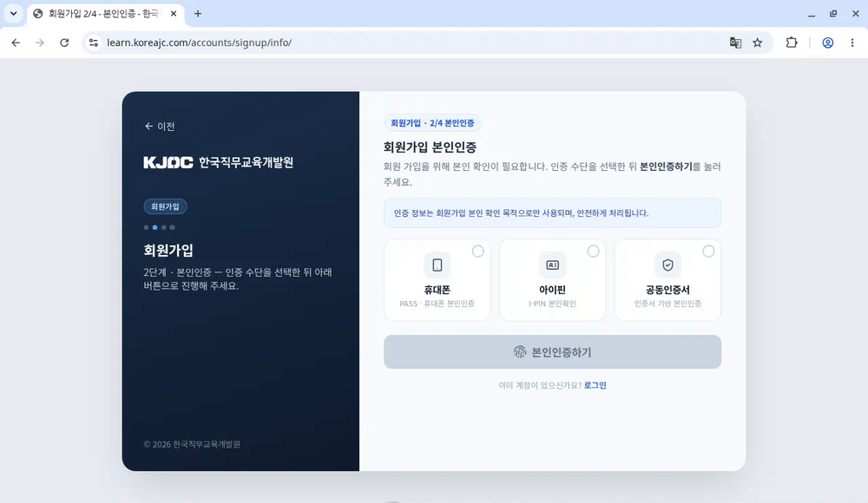Select the 휴대폰 radio button
Image resolution: width=868 pixels, height=503 pixels.
tap(477, 251)
